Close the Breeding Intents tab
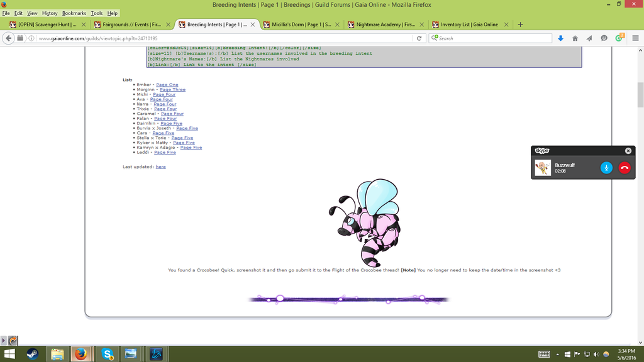 [253, 25]
